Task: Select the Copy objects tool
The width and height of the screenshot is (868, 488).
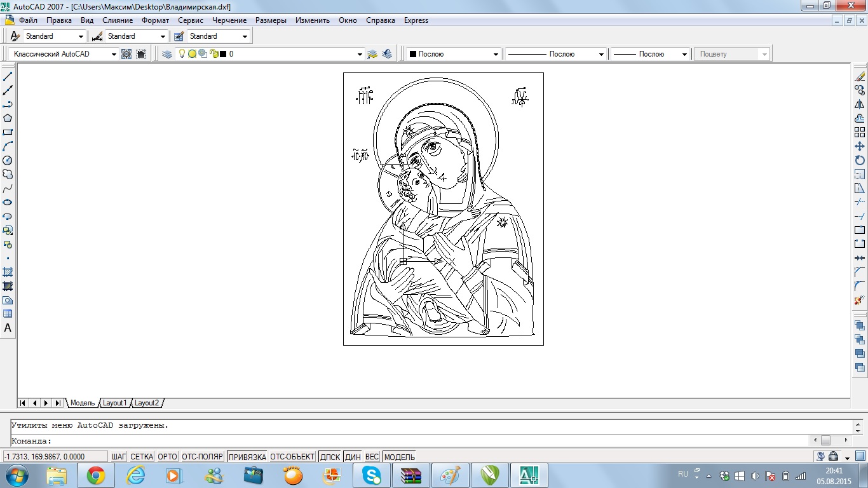Action: pyautogui.click(x=860, y=90)
